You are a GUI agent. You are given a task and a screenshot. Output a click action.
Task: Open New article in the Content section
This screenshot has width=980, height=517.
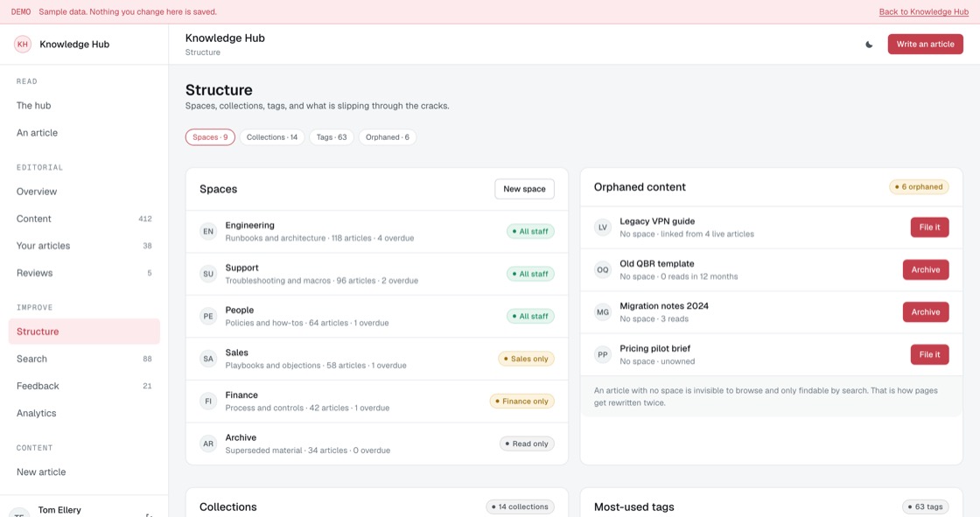click(84, 472)
